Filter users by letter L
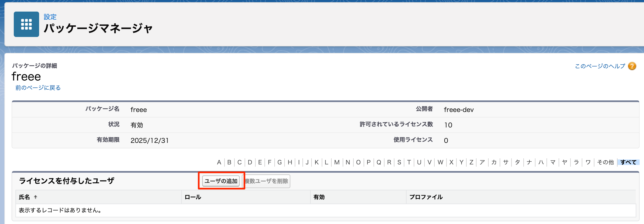 coord(326,162)
